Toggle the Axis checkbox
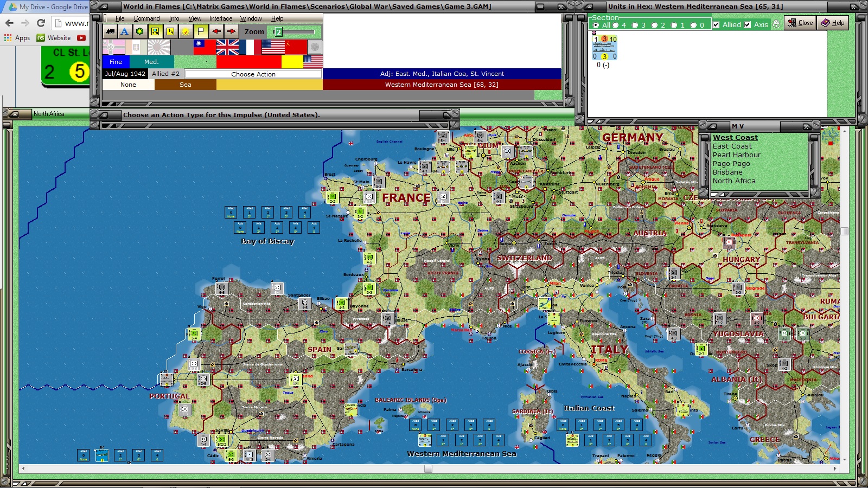This screenshot has width=868, height=488. tap(748, 24)
